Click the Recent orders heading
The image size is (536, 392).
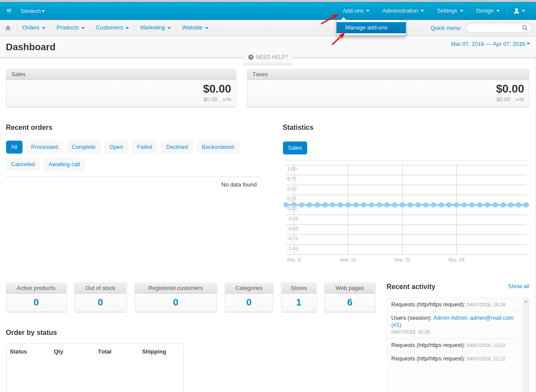(29, 128)
